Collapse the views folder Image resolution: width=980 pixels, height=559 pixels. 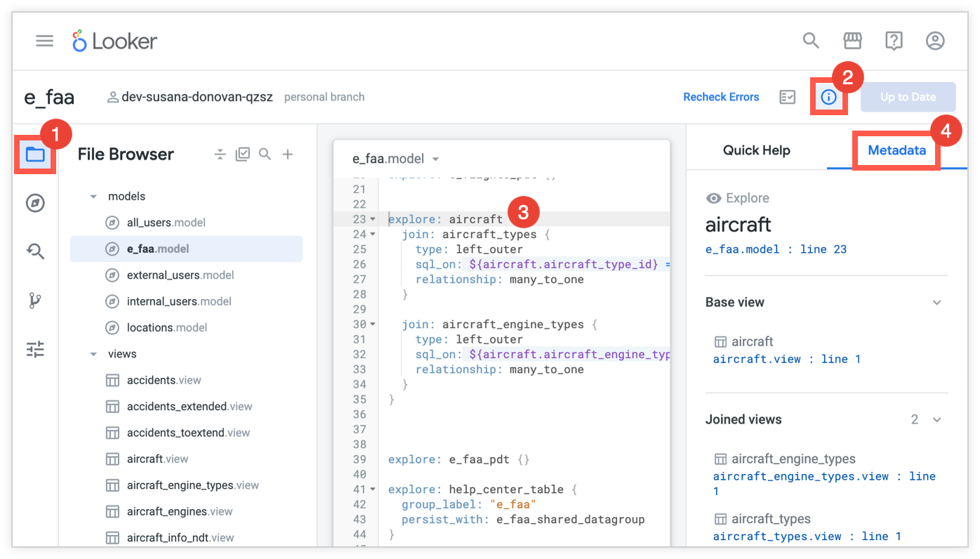pos(93,355)
